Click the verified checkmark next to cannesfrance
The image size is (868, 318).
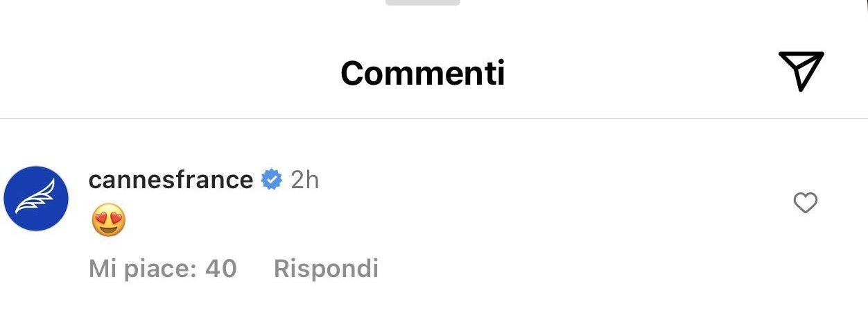click(271, 180)
